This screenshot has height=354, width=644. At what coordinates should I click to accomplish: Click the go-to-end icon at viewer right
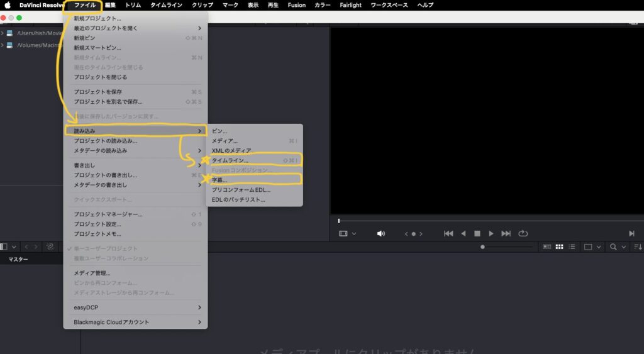tap(631, 233)
